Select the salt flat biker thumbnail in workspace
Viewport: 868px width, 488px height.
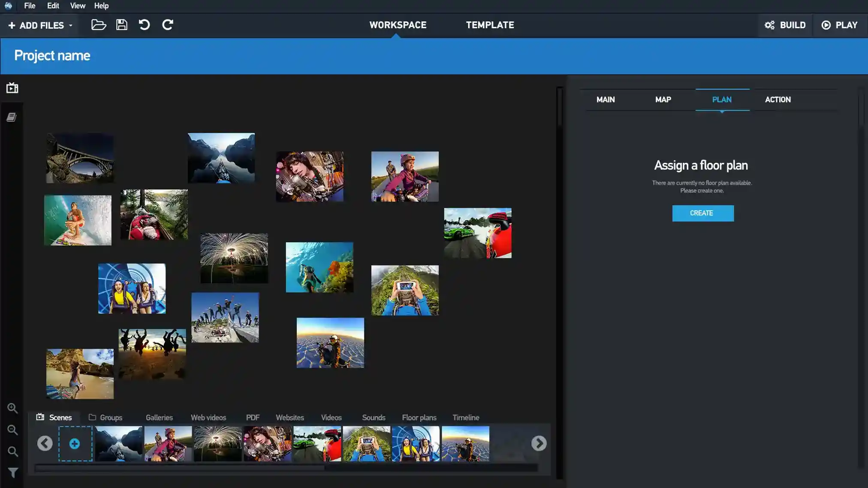coord(330,343)
